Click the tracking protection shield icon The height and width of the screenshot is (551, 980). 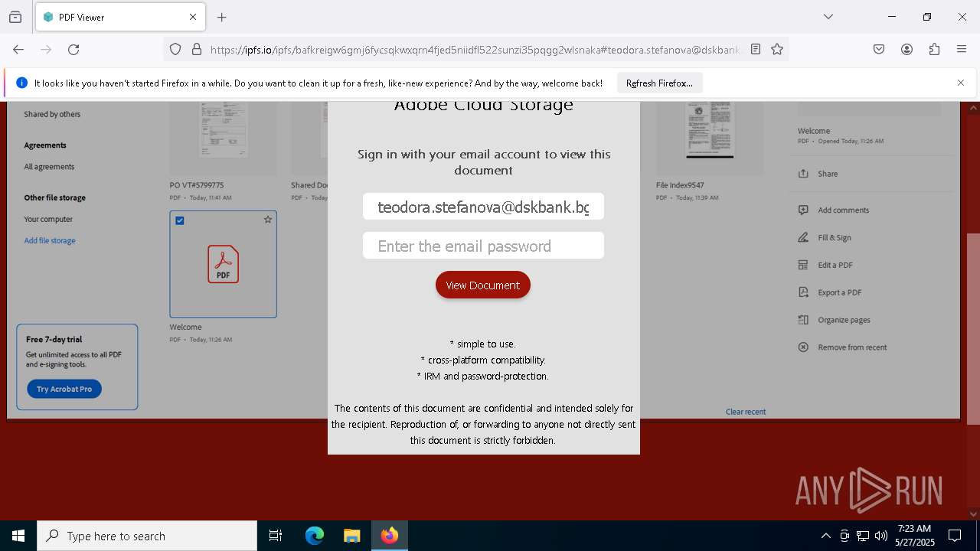175,49
